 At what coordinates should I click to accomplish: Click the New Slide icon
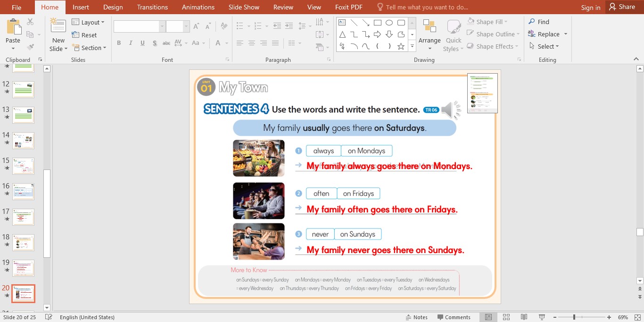[58, 26]
